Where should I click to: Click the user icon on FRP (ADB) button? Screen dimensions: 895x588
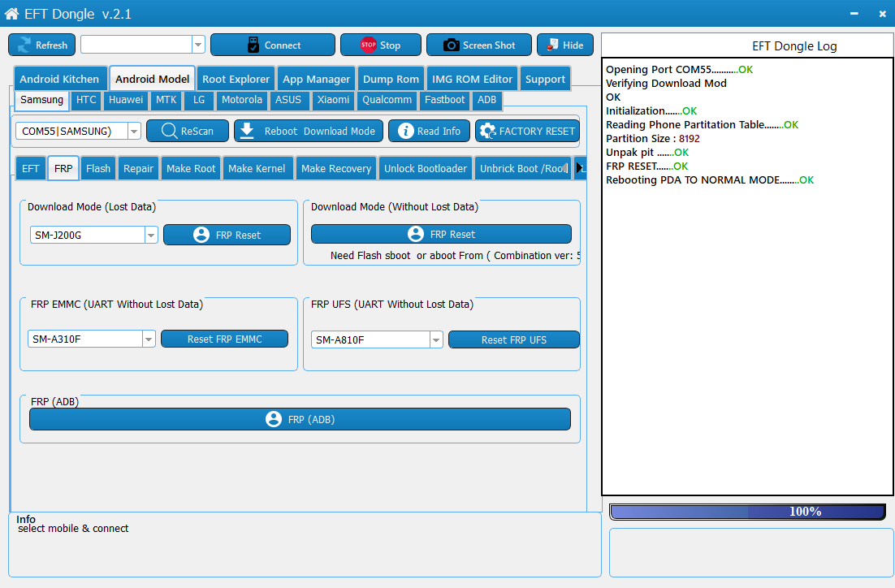pyautogui.click(x=274, y=419)
